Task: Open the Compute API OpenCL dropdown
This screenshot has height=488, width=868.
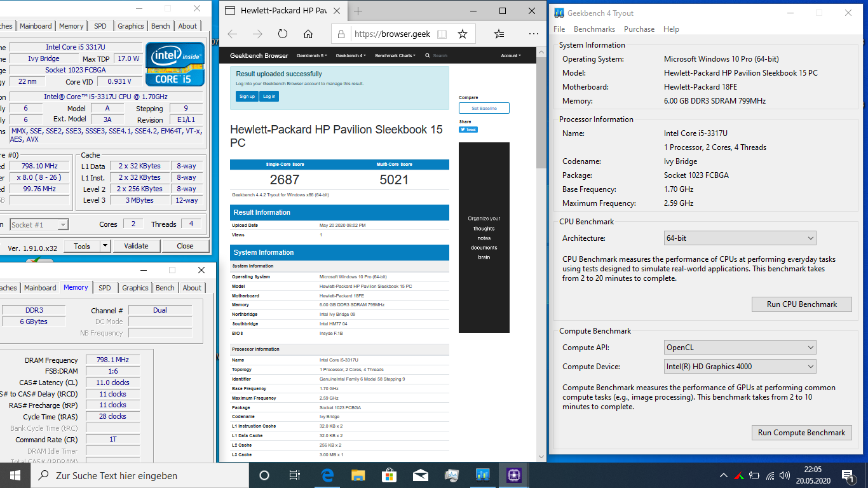Action: pyautogui.click(x=740, y=348)
